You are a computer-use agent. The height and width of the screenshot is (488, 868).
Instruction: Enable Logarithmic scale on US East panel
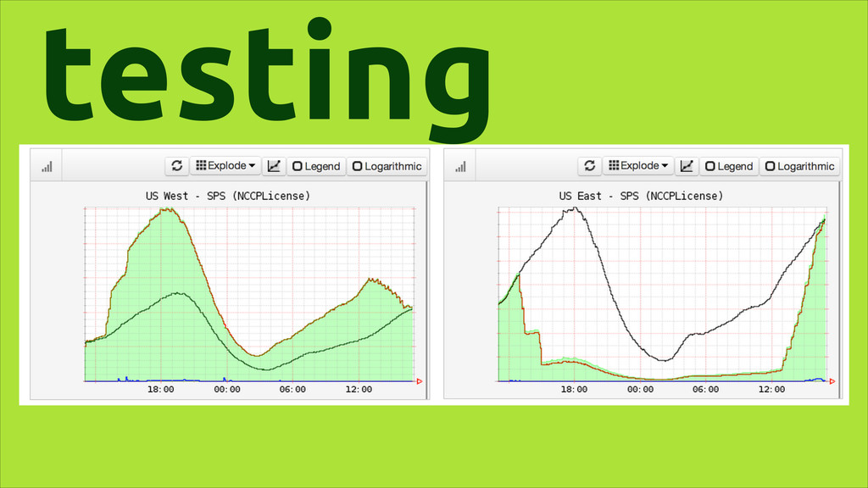800,166
